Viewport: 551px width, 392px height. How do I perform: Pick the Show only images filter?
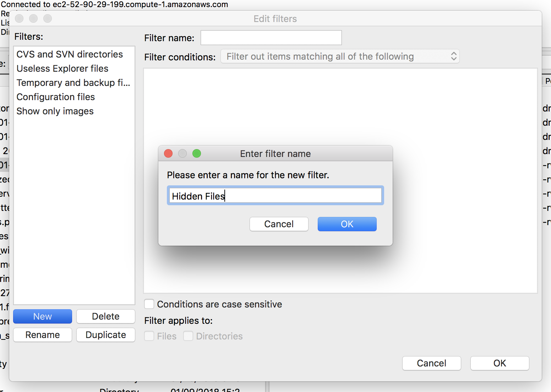tap(55, 111)
